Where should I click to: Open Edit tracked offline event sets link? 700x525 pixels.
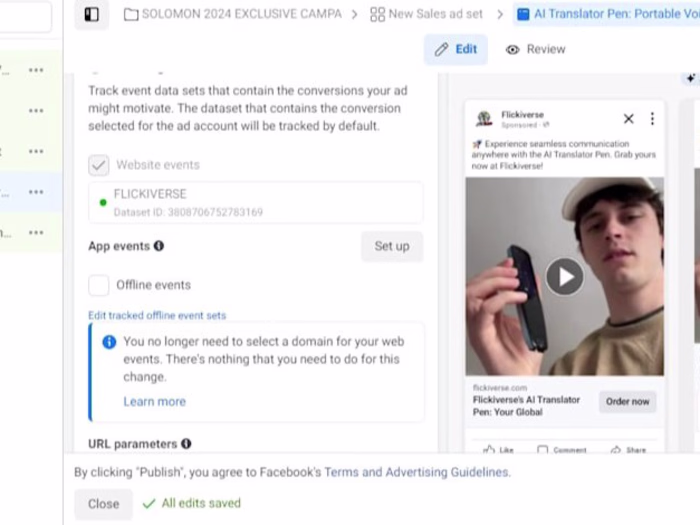[x=157, y=315]
